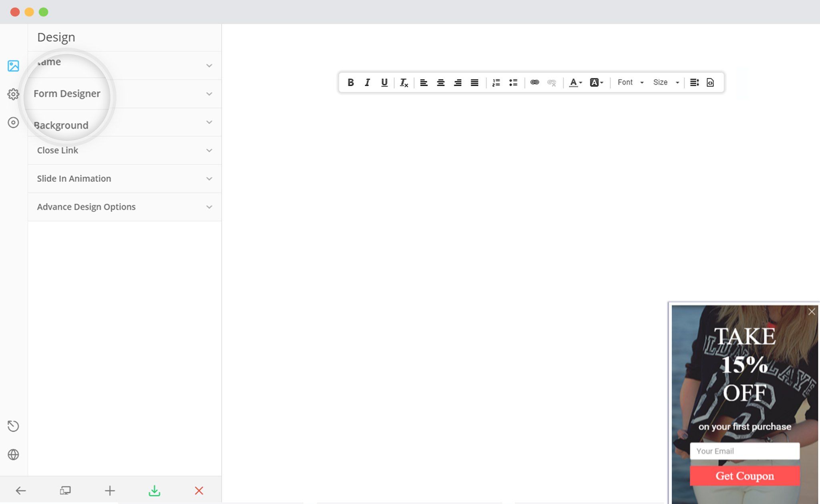The height and width of the screenshot is (504, 820).
Task: Center align the text
Action: click(x=441, y=82)
